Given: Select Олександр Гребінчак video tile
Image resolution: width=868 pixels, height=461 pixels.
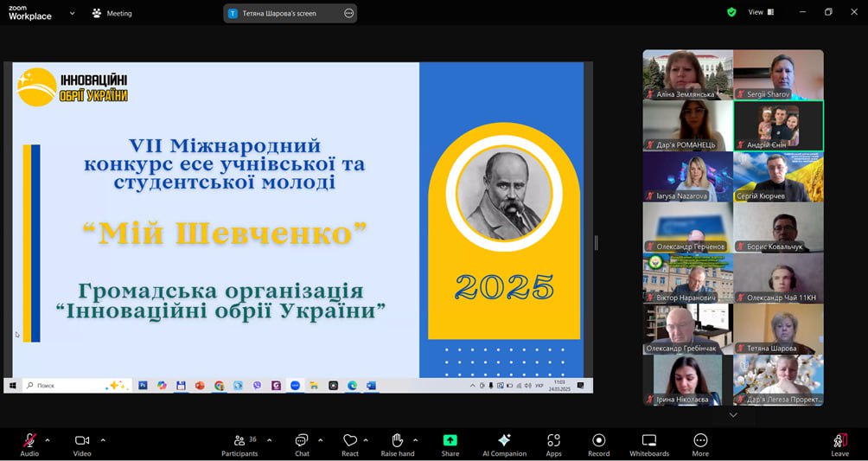Looking at the screenshot, I should tap(688, 330).
